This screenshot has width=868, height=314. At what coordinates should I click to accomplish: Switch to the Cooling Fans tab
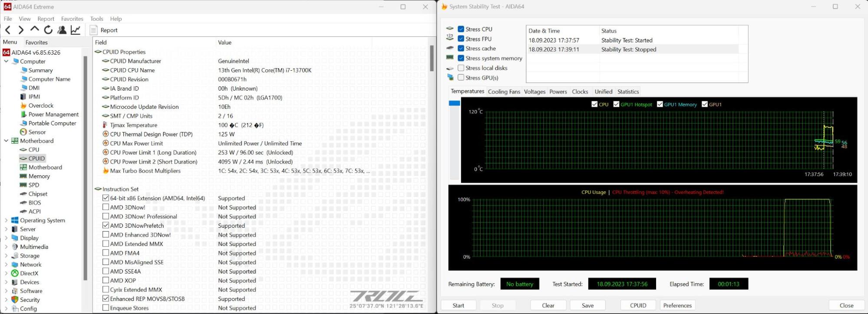pyautogui.click(x=504, y=92)
